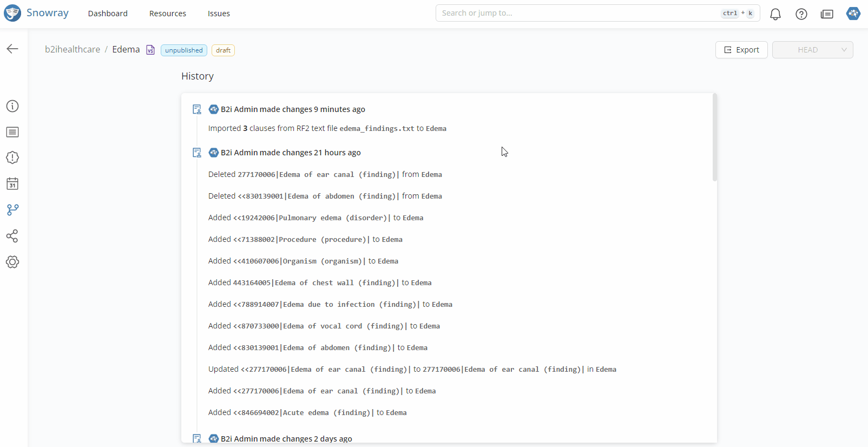The height and width of the screenshot is (447, 868).
Task: Open the news feed icon in header
Action: (827, 14)
